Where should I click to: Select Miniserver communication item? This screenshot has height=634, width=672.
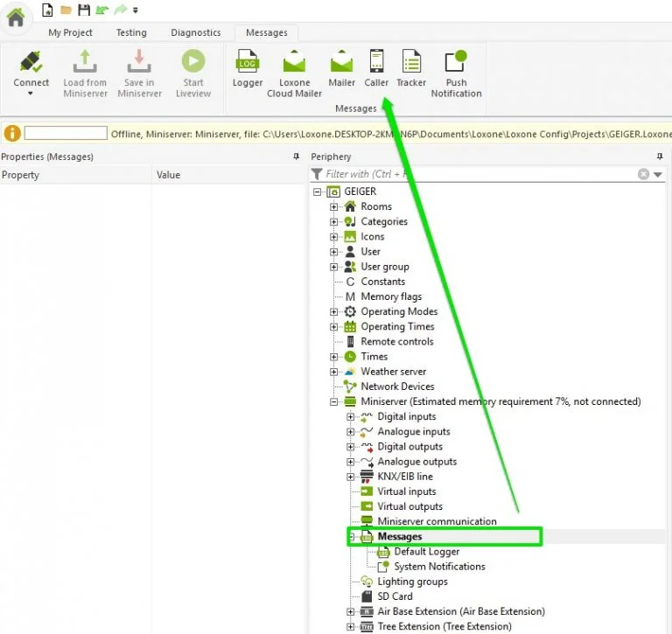pyautogui.click(x=437, y=521)
